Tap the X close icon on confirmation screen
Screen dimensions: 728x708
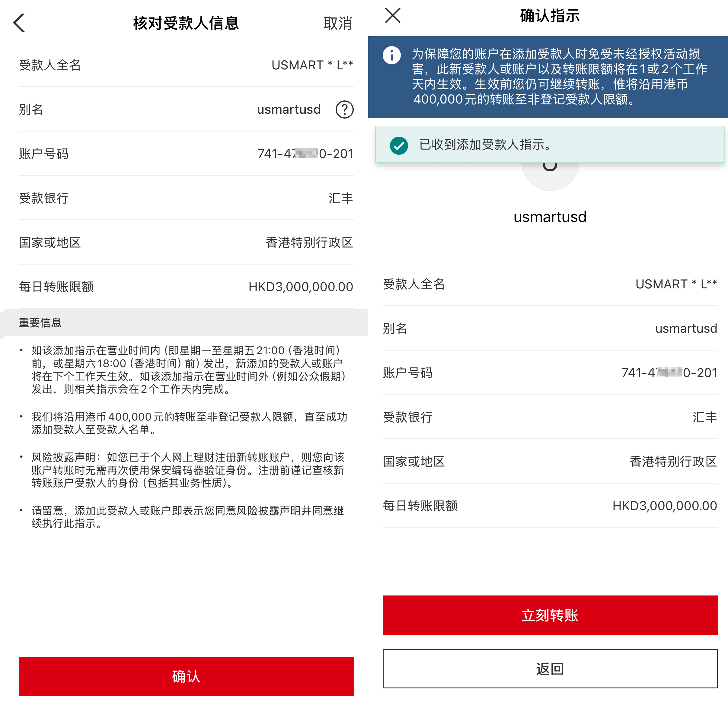392,16
